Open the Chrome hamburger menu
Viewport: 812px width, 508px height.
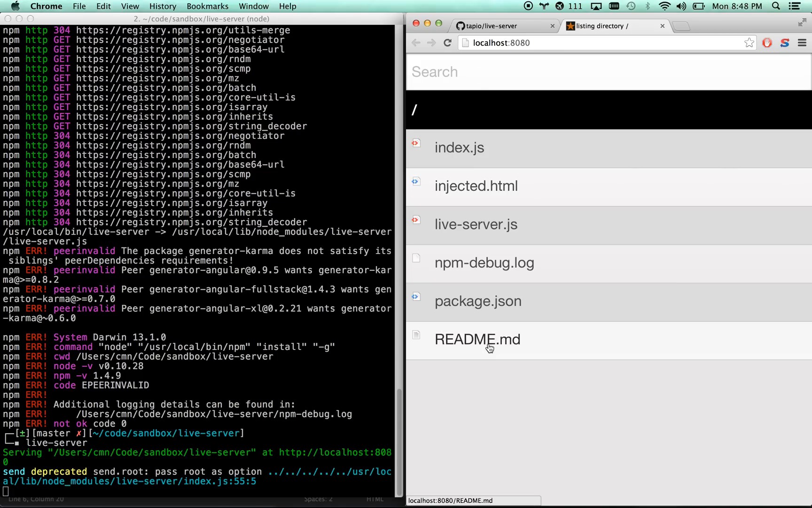click(802, 43)
